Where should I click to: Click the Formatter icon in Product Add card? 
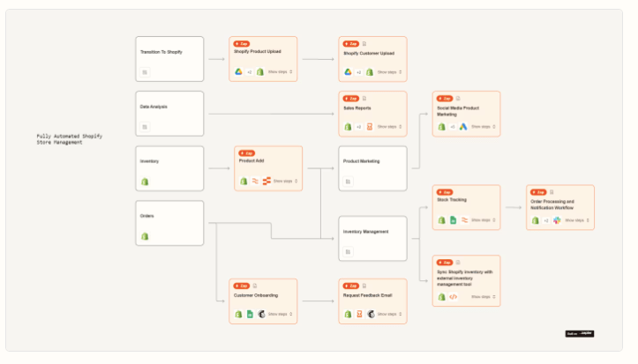[x=255, y=182]
